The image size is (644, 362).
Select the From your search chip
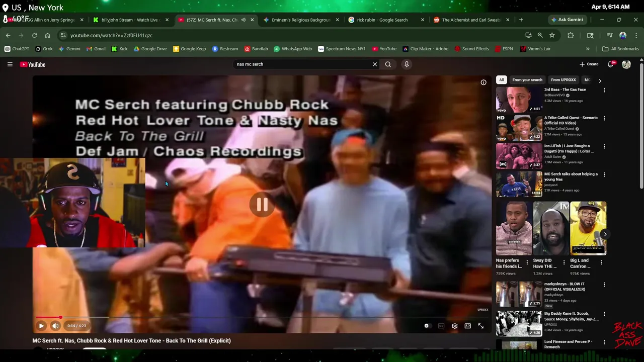527,80
